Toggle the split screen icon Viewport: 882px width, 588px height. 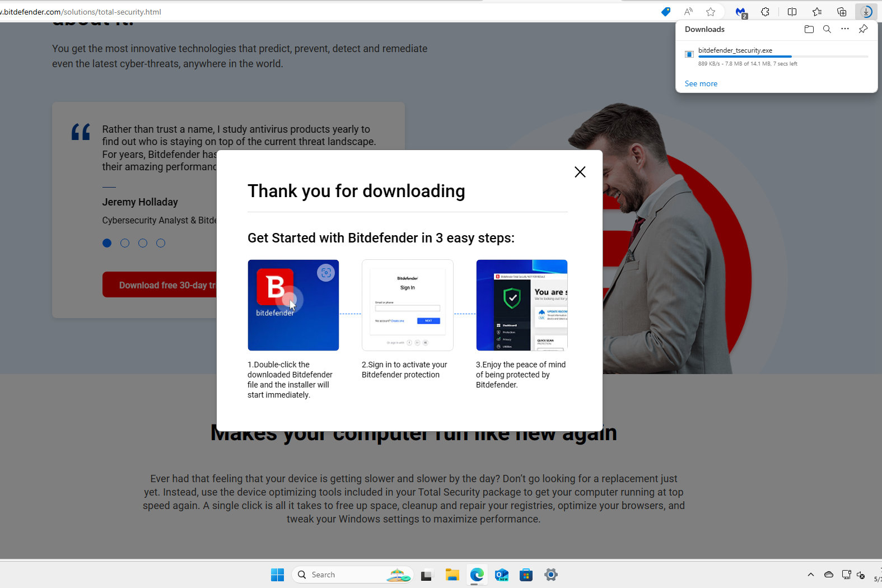click(792, 12)
